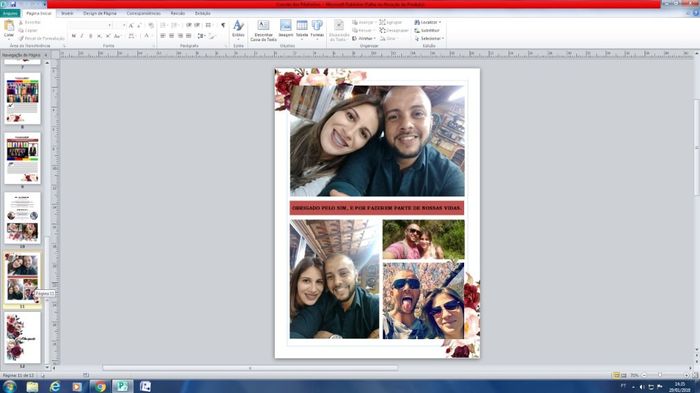Insert a picture with Imagem icon

[286, 29]
